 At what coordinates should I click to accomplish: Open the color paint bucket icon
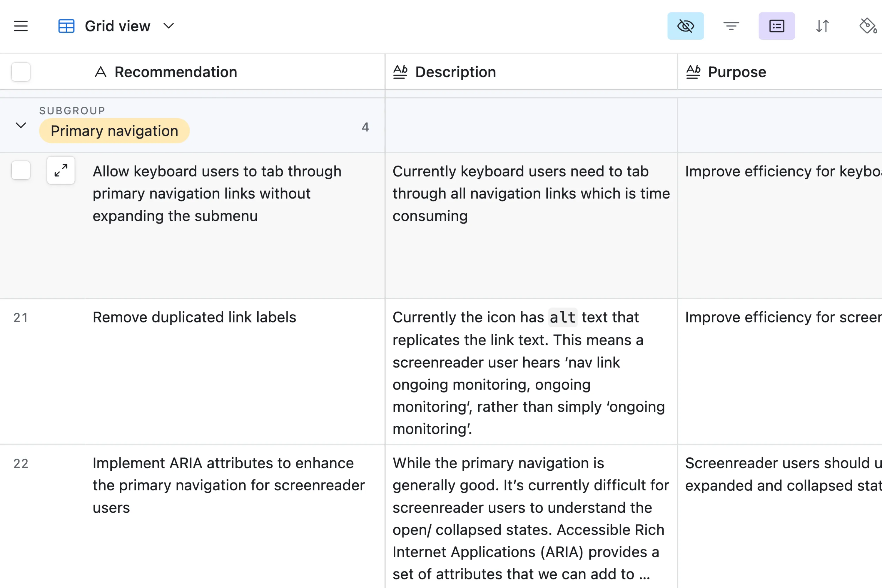coord(868,26)
